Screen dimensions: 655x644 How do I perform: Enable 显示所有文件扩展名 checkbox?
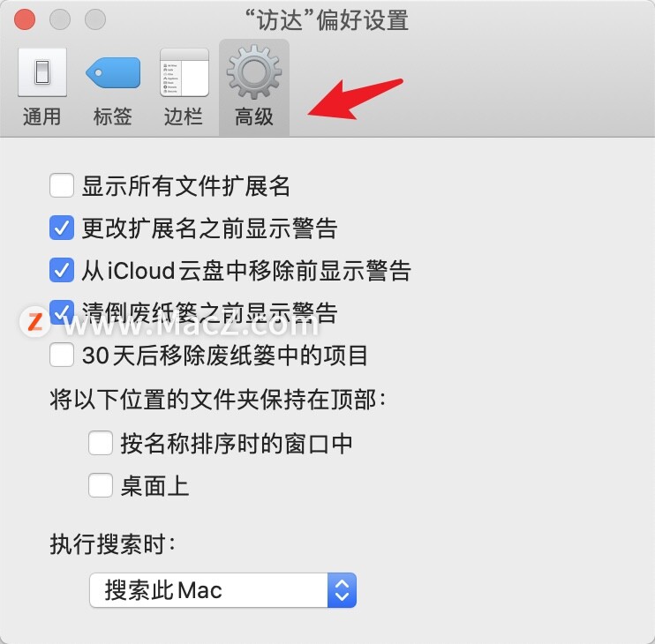(62, 185)
